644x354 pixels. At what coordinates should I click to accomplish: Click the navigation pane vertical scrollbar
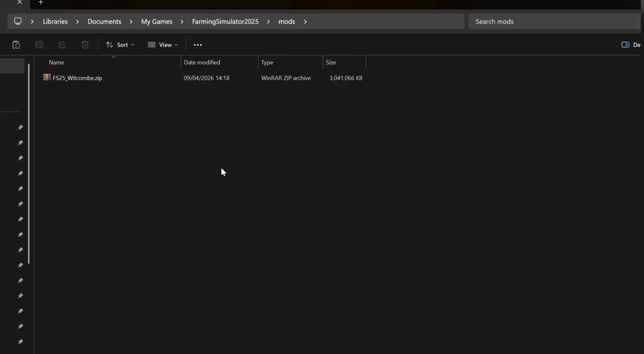[x=29, y=164]
